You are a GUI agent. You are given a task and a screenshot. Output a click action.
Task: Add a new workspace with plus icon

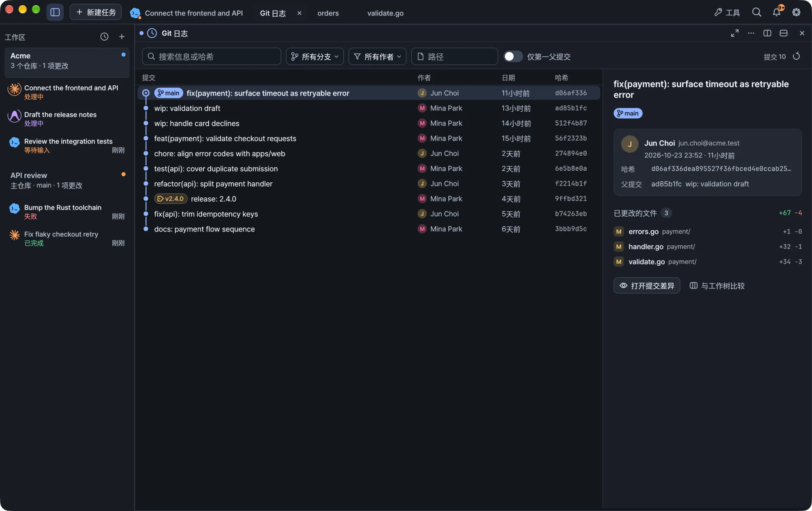(x=121, y=37)
